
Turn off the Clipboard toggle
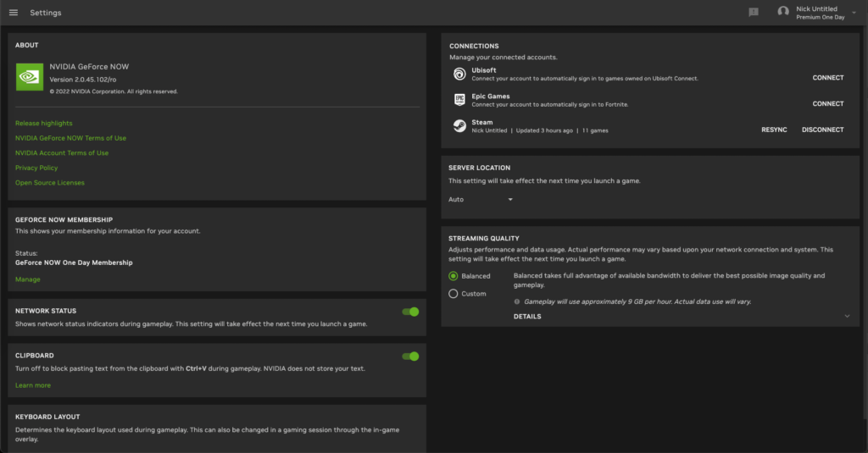(x=410, y=356)
